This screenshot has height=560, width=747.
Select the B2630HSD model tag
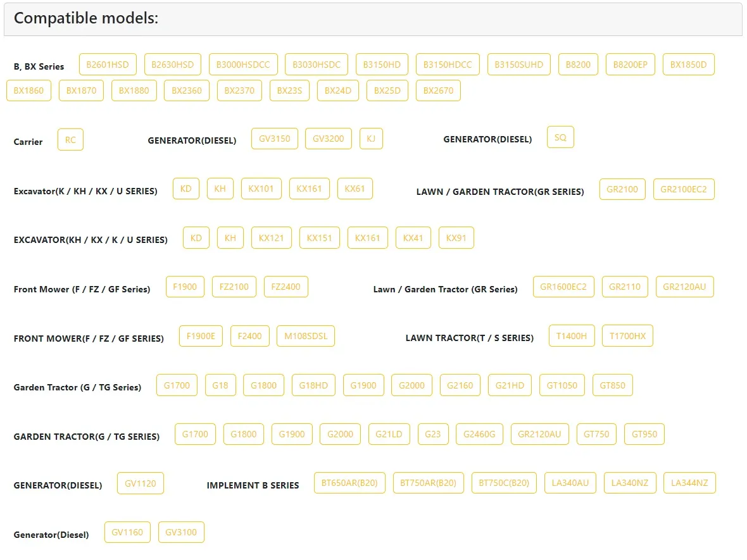(172, 65)
